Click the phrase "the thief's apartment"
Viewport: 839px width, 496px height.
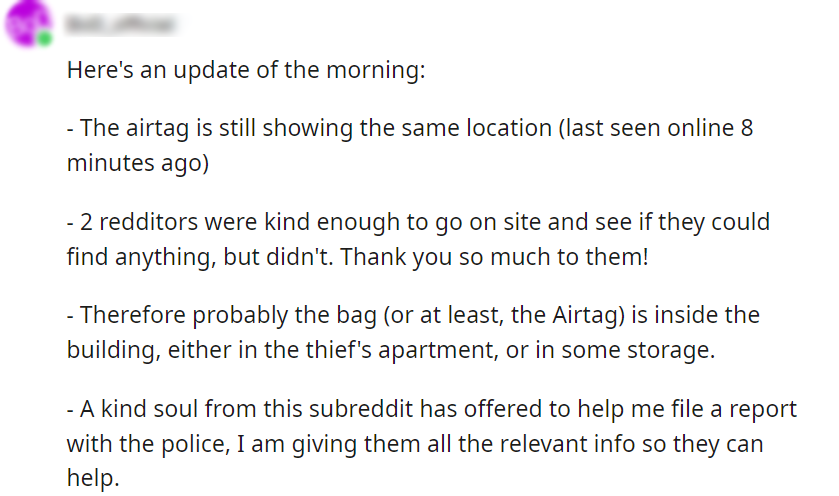coord(363,351)
